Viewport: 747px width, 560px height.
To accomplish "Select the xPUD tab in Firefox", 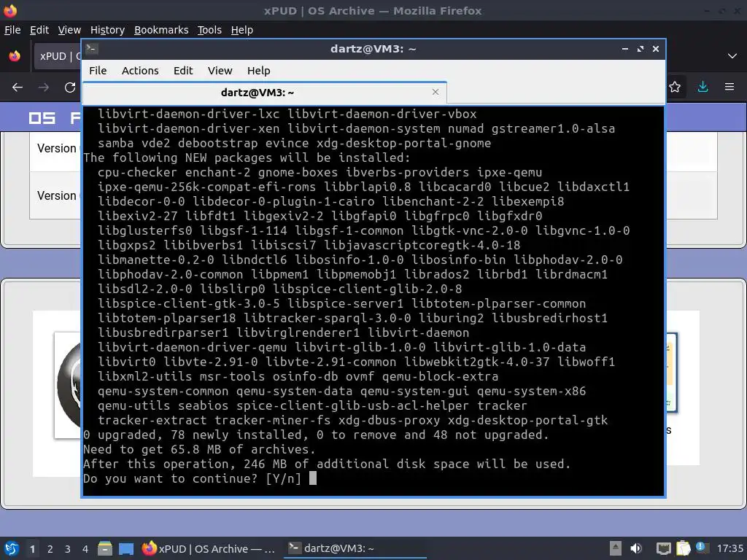I will point(57,56).
